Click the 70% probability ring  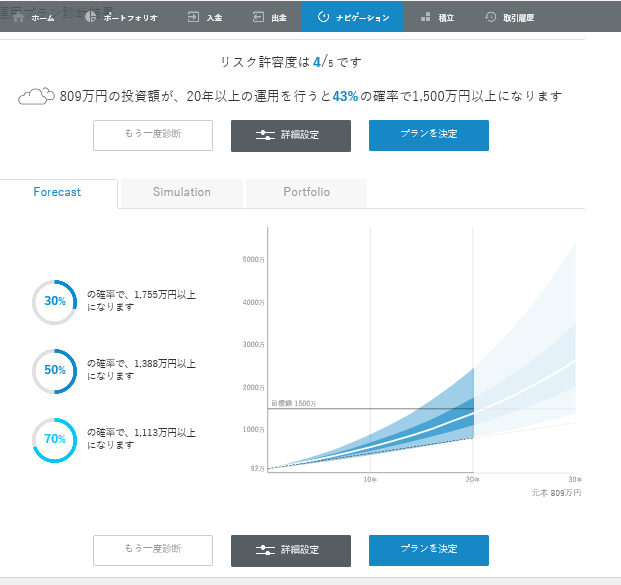(55, 440)
